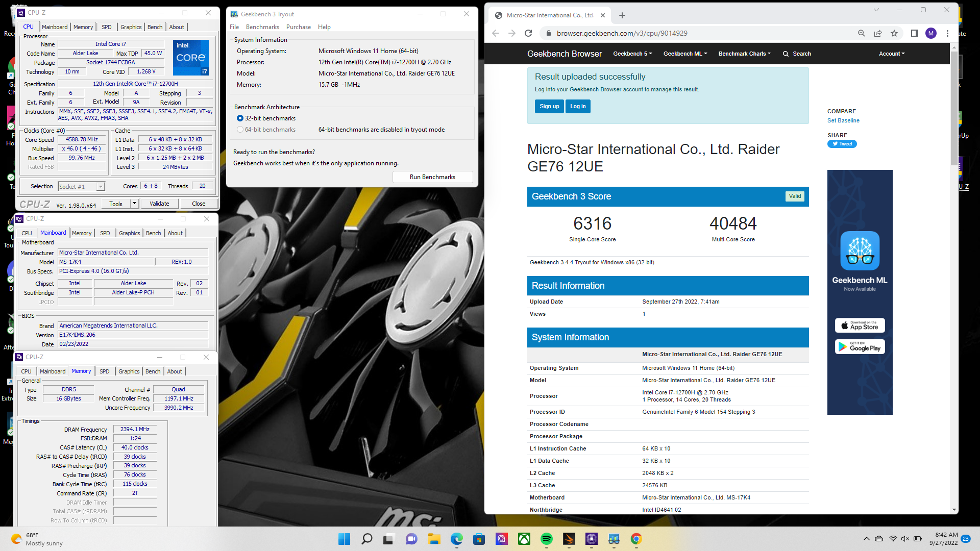
Task: Click the Intel Core i7 logo in CPU-Z
Action: (x=191, y=57)
